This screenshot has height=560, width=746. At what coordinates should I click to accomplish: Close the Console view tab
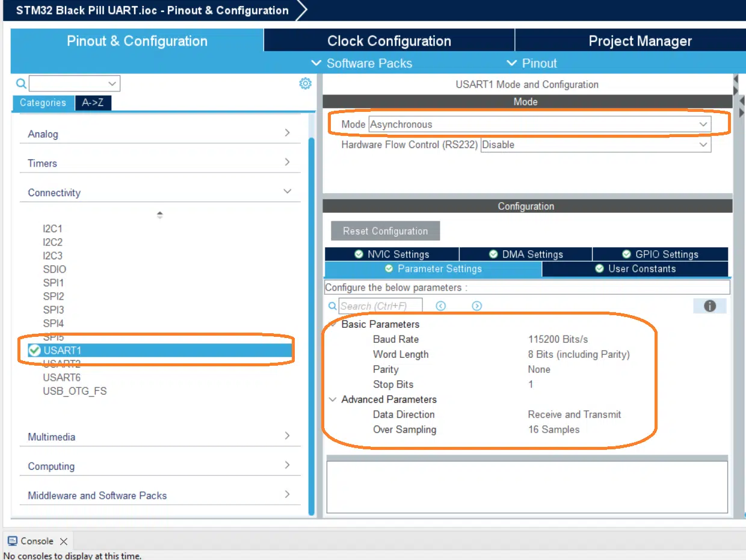click(x=64, y=541)
